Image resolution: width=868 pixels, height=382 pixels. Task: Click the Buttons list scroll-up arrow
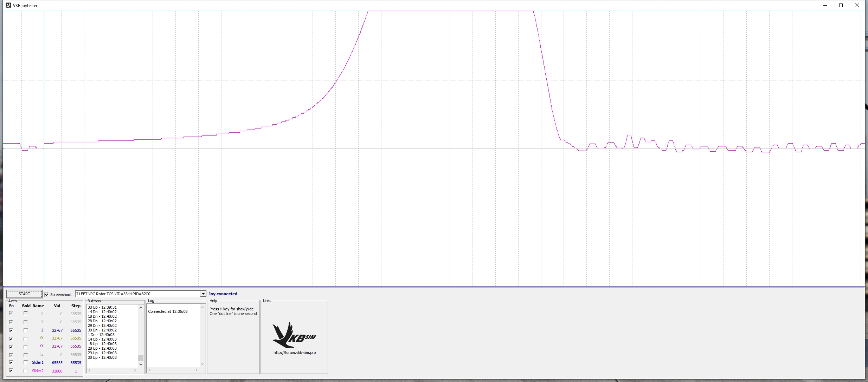(x=141, y=308)
